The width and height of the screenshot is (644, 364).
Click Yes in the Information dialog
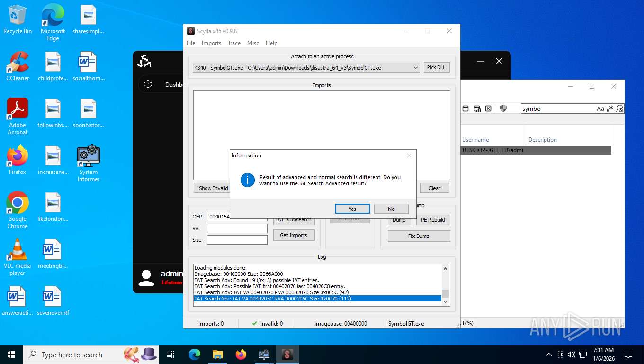pos(352,209)
